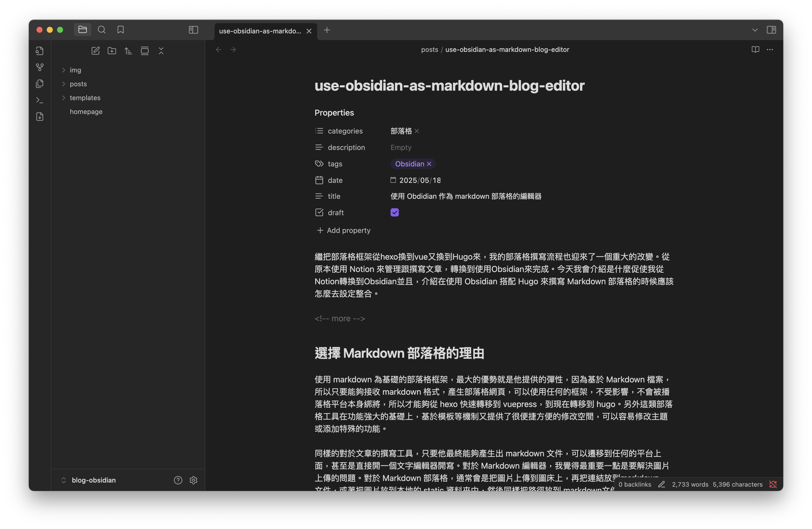812x529 pixels.
Task: Open graph view ribbon icon
Action: click(x=40, y=67)
